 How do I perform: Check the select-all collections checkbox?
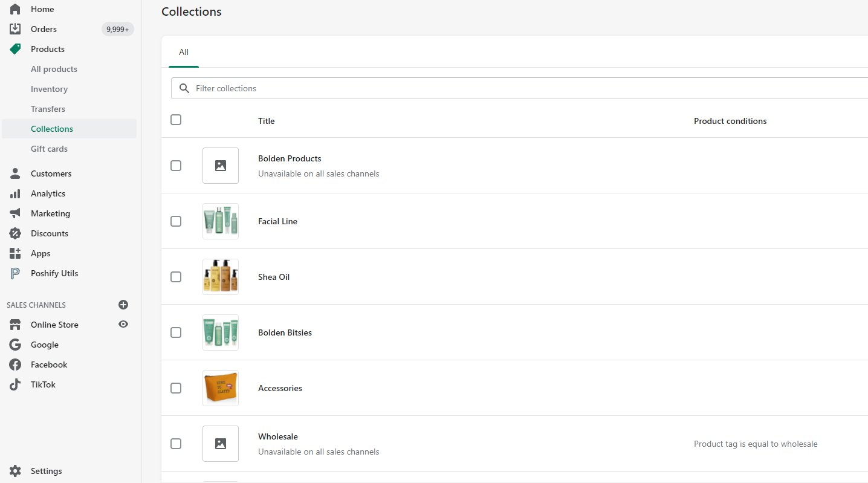[176, 120]
